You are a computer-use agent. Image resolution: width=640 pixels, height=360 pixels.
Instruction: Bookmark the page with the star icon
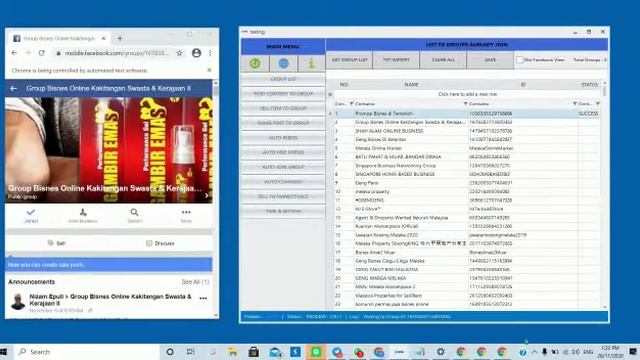pyautogui.click(x=180, y=53)
